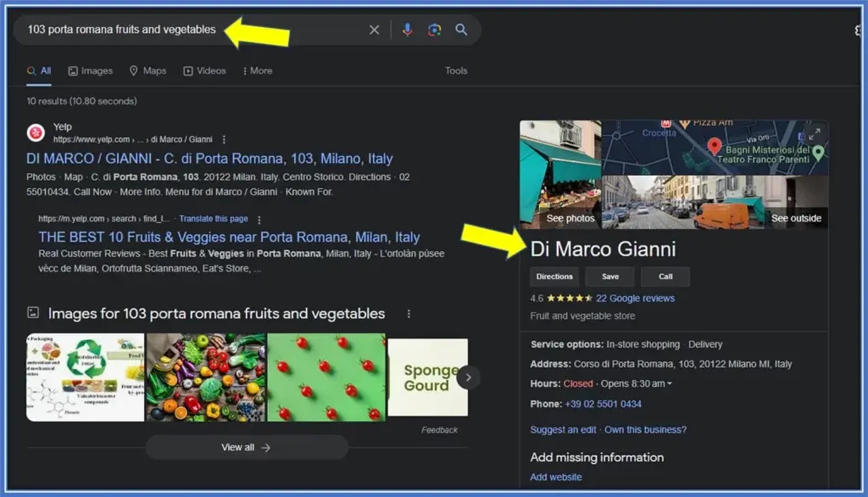
Task: Open Google Lens image search icon
Action: pyautogui.click(x=435, y=30)
